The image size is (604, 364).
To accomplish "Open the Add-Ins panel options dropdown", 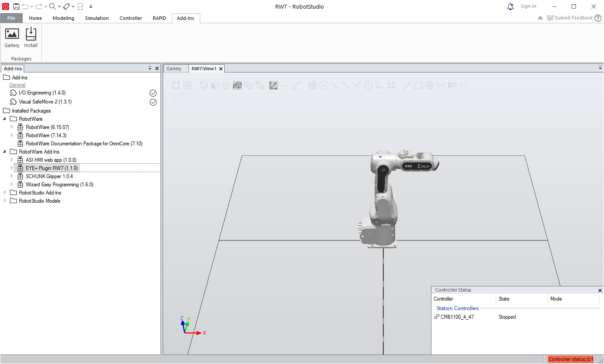I will tap(150, 68).
